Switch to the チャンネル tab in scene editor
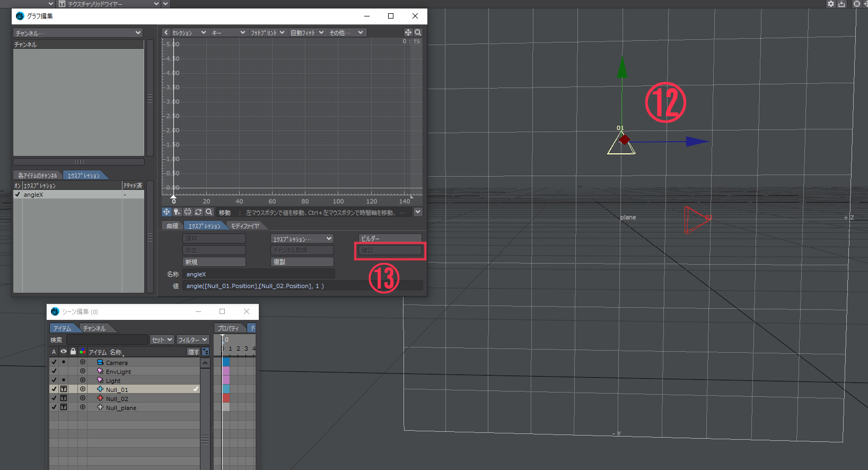Screen dimensions: 868x470 (x=94, y=328)
